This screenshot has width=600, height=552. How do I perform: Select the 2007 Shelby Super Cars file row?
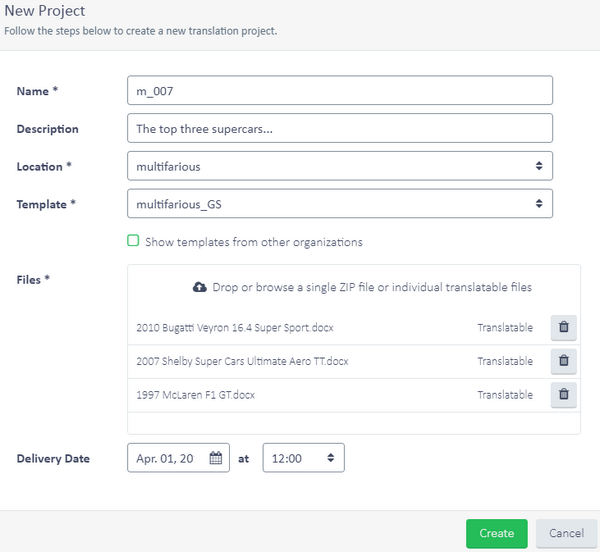(242, 361)
